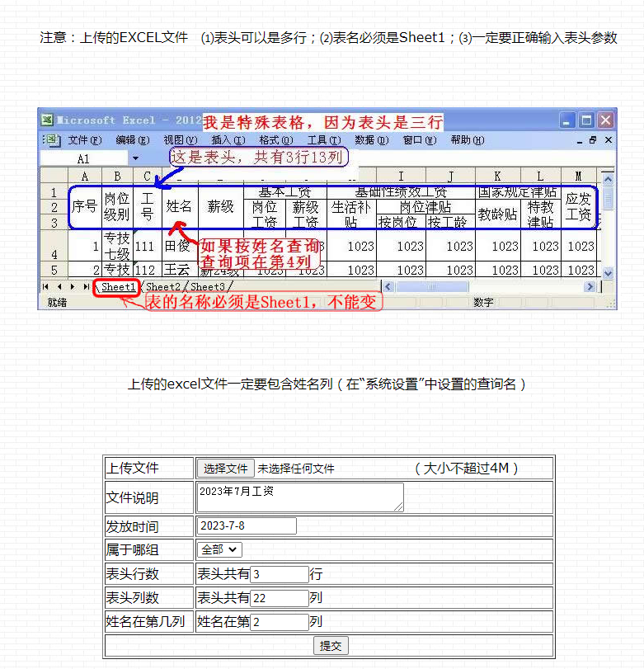Click first-sheet navigation arrow in Excel image
The width and height of the screenshot is (644, 669).
(45, 287)
